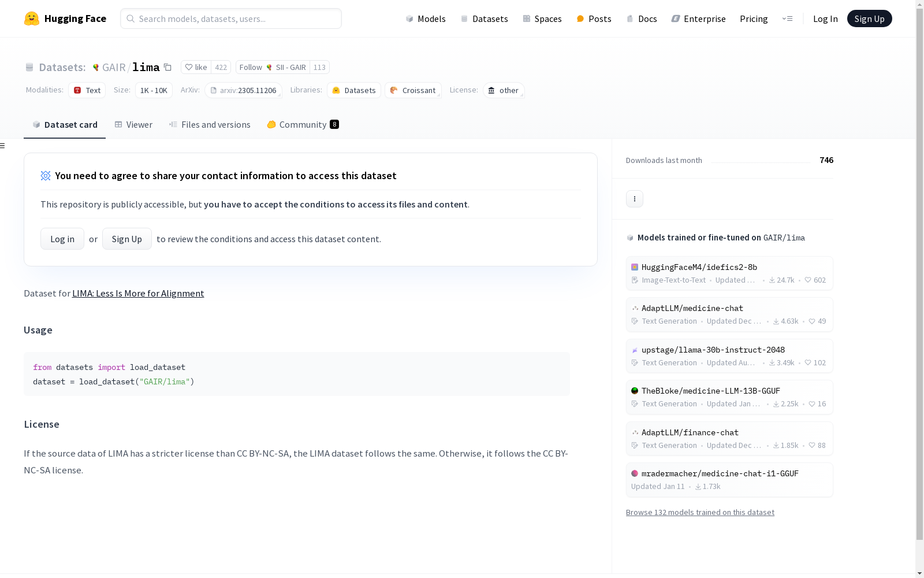Click the Hugging Face logo
The width and height of the screenshot is (924, 578).
(65, 18)
